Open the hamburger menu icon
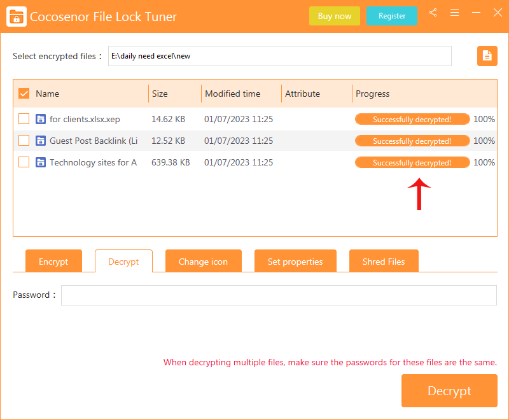 [454, 13]
